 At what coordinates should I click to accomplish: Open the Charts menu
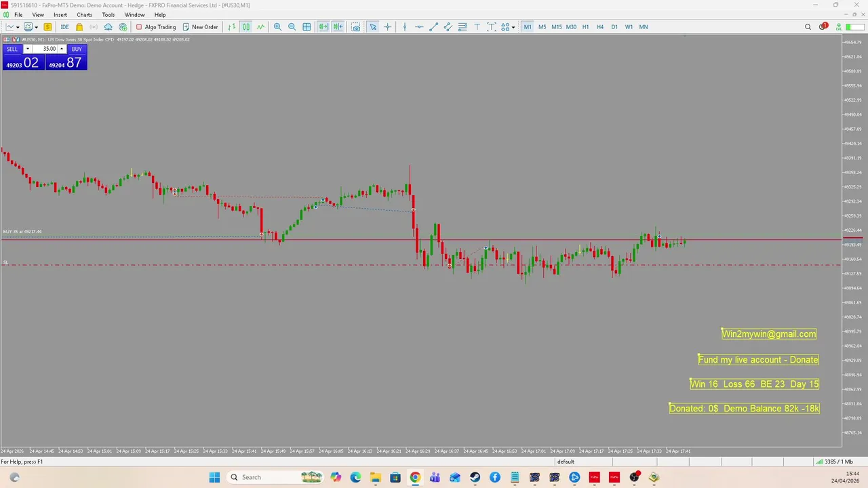point(84,15)
